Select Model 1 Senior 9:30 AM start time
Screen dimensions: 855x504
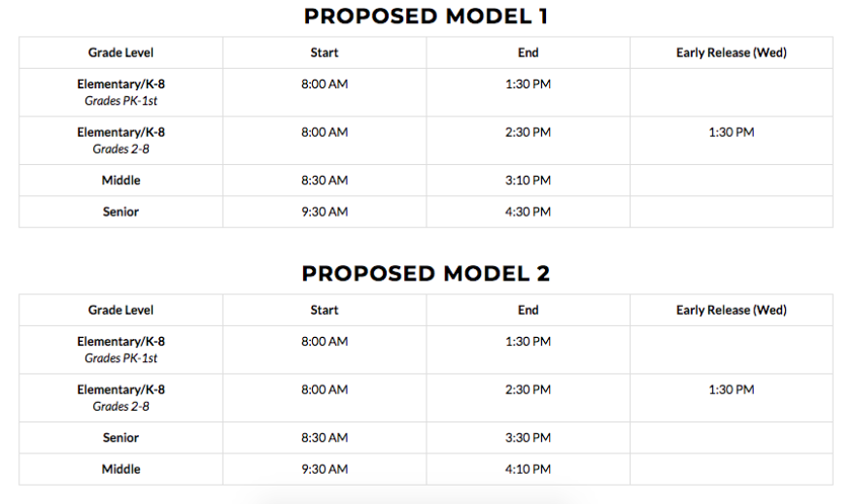pyautogui.click(x=325, y=212)
